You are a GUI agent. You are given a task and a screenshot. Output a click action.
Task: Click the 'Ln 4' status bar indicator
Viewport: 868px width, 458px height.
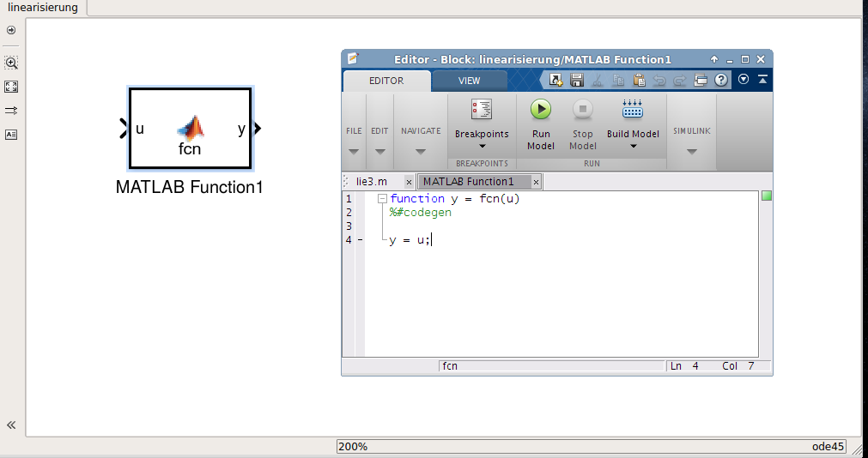coord(684,366)
